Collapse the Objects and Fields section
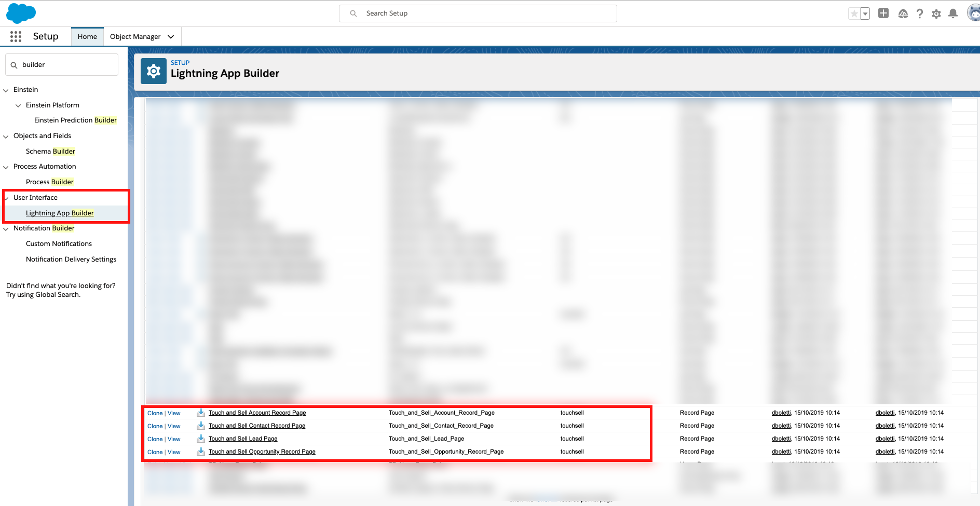This screenshot has width=980, height=506. click(6, 136)
